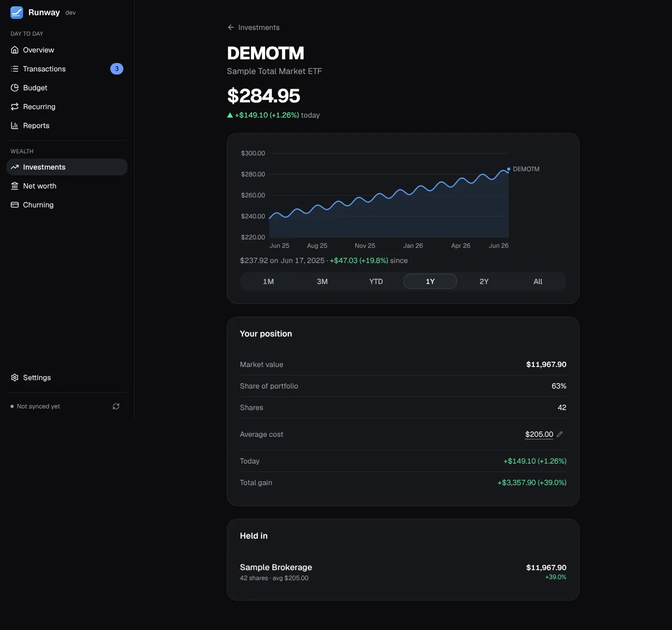Screen dimensions: 672x630
Task: Click the $284.95 price heading
Action: 264,96
